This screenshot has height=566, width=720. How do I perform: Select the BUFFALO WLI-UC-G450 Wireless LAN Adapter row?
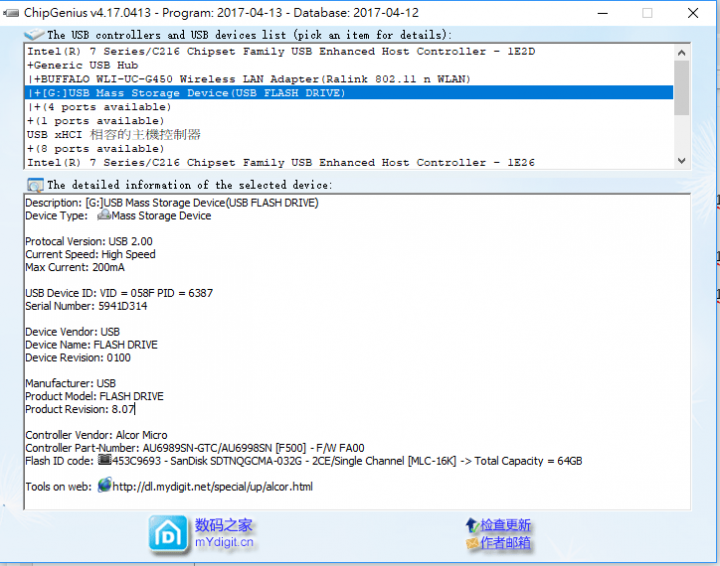pos(349,79)
